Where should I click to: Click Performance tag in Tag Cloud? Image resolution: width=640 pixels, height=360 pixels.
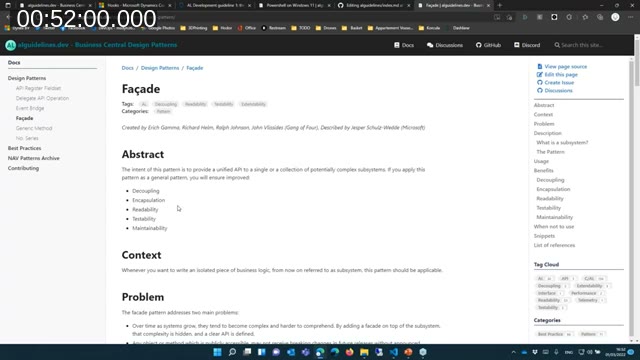[x=587, y=293]
